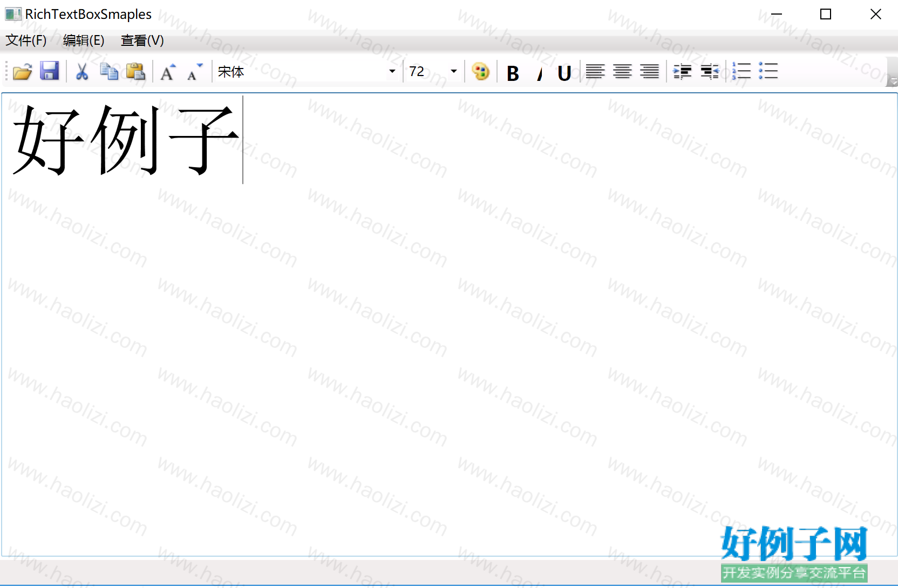Click the RichTextBoxSmaples app icon in title bar
The height and width of the screenshot is (588, 898).
pyautogui.click(x=13, y=14)
